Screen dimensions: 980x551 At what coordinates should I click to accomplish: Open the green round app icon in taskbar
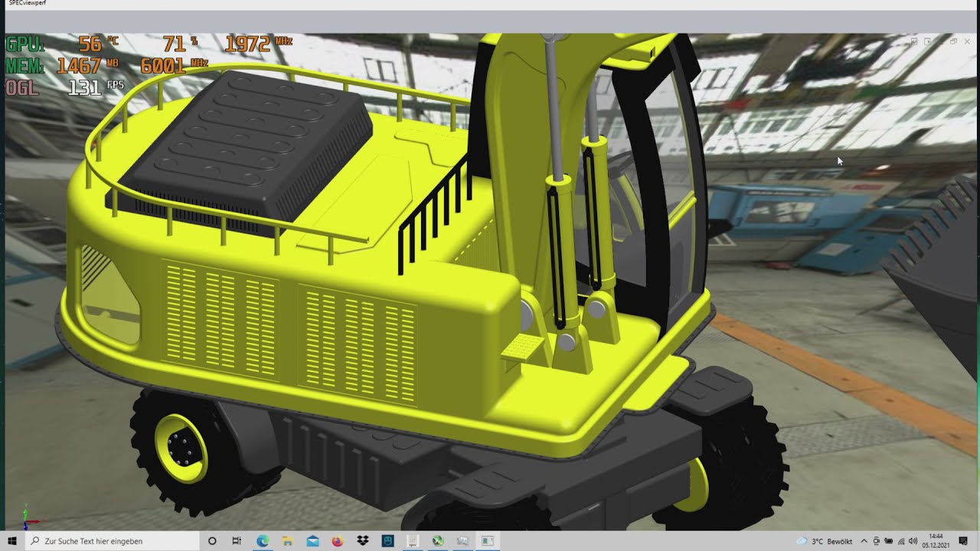click(x=438, y=541)
